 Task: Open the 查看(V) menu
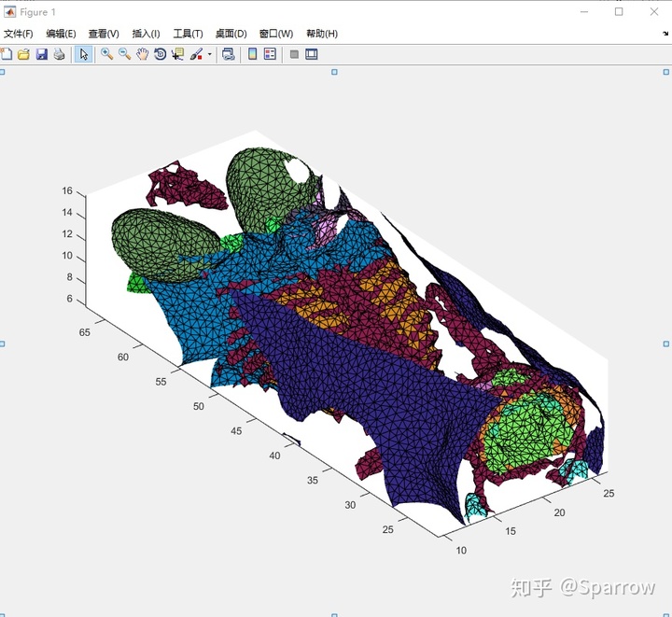pyautogui.click(x=104, y=34)
